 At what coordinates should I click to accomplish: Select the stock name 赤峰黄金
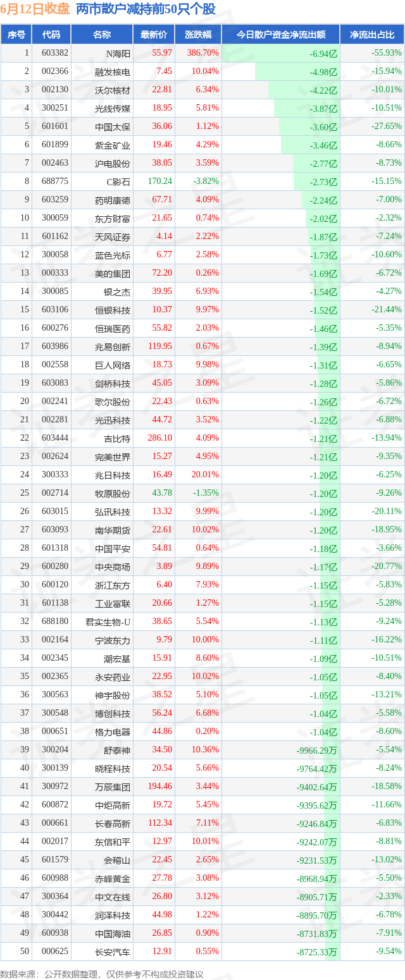tap(113, 878)
